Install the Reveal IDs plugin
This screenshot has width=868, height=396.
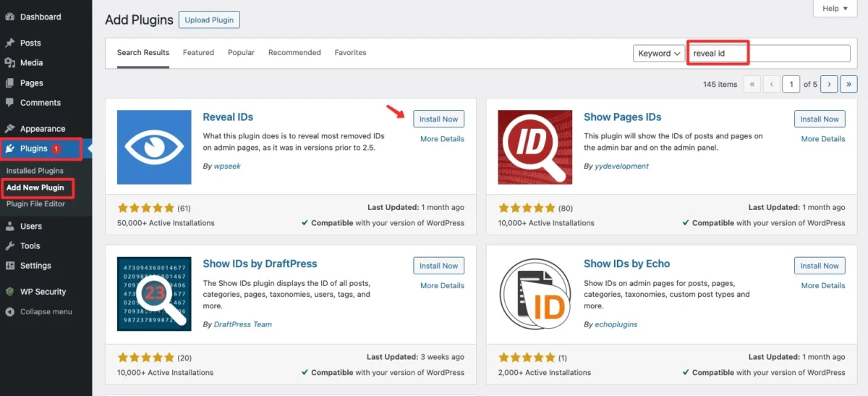[439, 119]
